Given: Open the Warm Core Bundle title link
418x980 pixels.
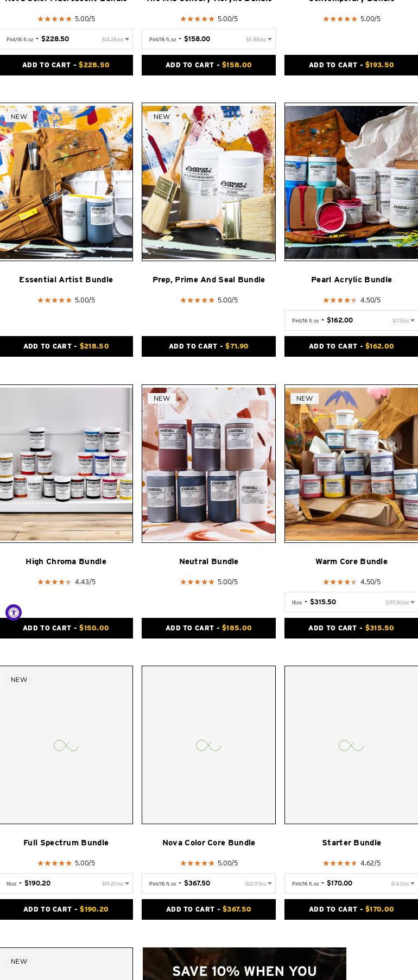Looking at the screenshot, I should pos(351,561).
